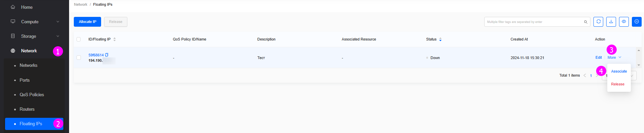Click Network in the breadcrumb
Viewport: 644px width, 133px height.
click(81, 4)
